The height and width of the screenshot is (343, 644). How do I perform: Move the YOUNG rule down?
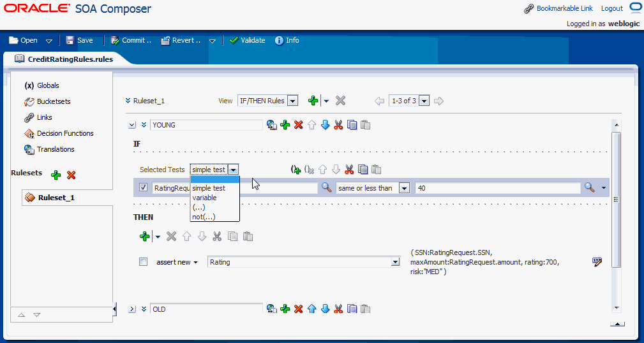326,125
